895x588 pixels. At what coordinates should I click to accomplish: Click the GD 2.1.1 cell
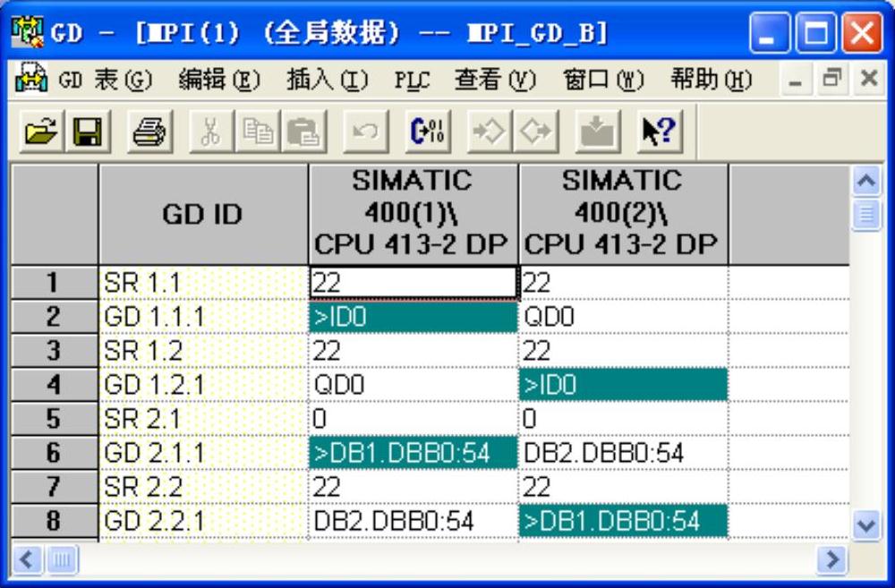[203, 453]
